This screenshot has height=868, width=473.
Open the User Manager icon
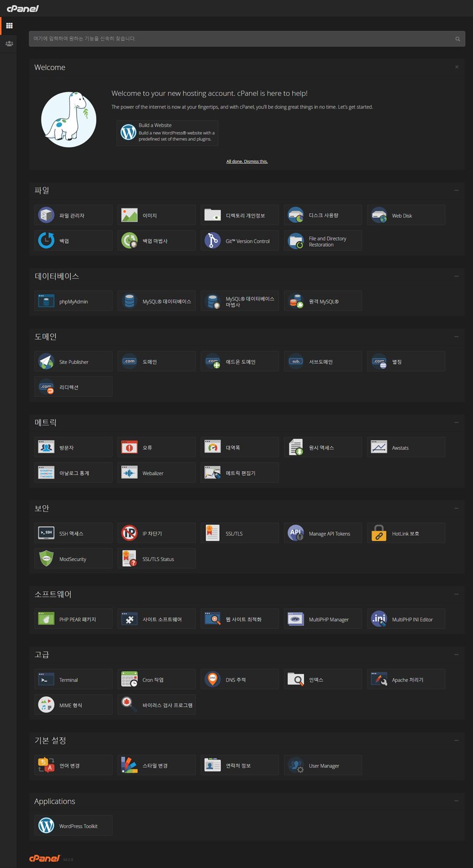295,766
